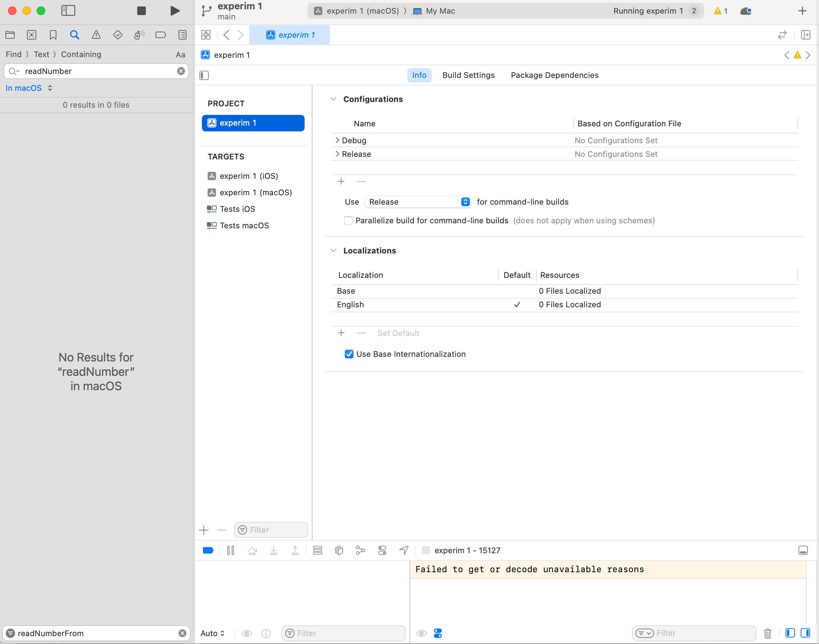The image size is (819, 644).
Task: Switch to the Build Settings tab
Action: tap(468, 75)
